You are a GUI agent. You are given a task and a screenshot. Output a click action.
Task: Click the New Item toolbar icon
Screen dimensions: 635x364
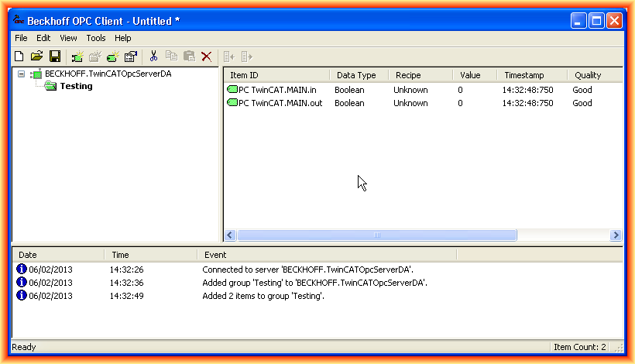point(113,57)
